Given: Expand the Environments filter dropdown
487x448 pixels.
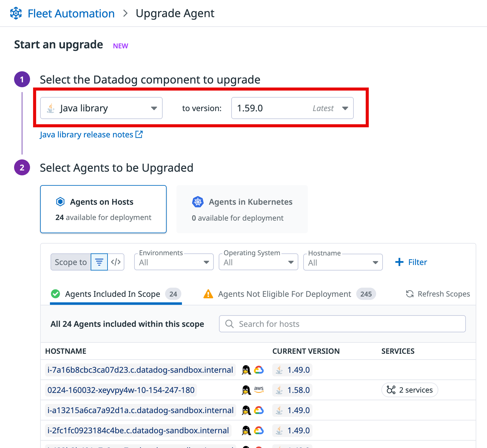Looking at the screenshot, I should (x=174, y=262).
